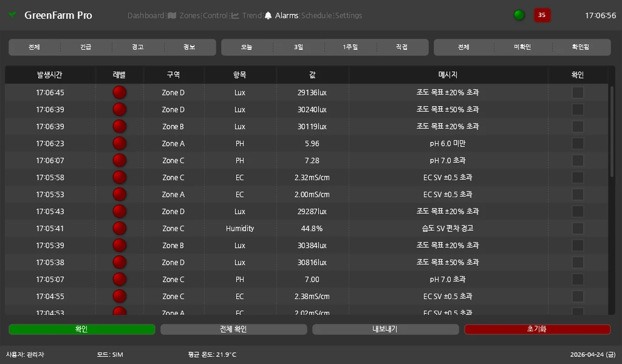Viewport: 622px width, 364px height.
Task: Click the red level dot on the Zone A pH alarm
Action: (x=119, y=143)
